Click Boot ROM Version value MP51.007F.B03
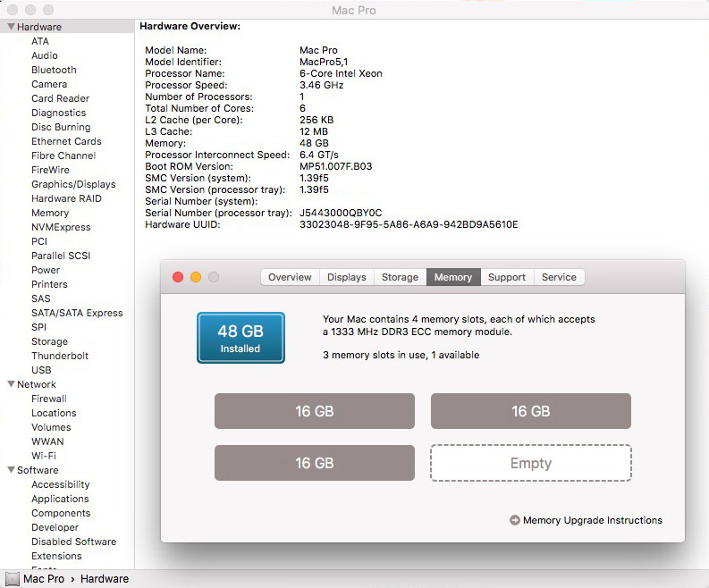Screen dimensions: 709x588 pos(336,166)
